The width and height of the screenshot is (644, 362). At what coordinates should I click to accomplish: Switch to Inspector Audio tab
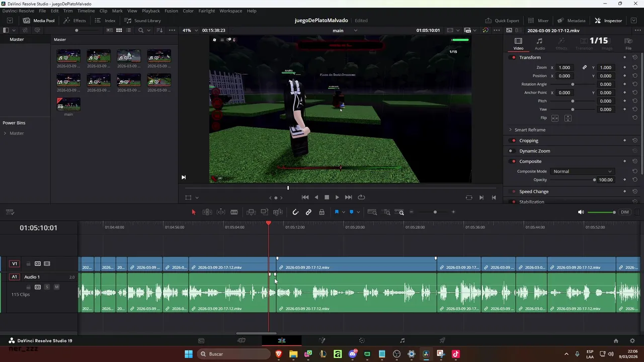(x=539, y=44)
